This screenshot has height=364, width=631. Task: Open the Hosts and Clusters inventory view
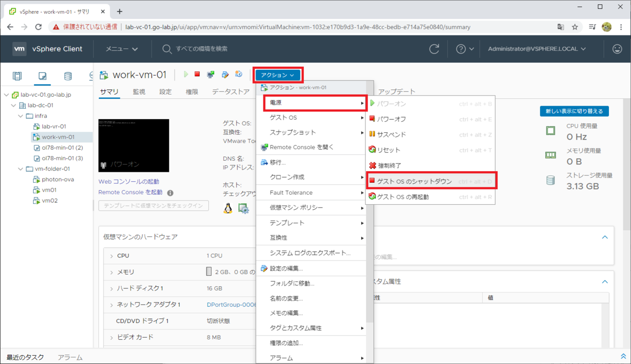pos(17,76)
